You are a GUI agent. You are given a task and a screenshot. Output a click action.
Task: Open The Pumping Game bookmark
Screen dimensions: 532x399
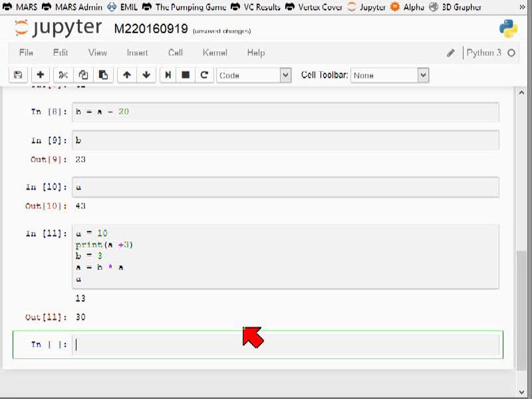[x=184, y=7]
